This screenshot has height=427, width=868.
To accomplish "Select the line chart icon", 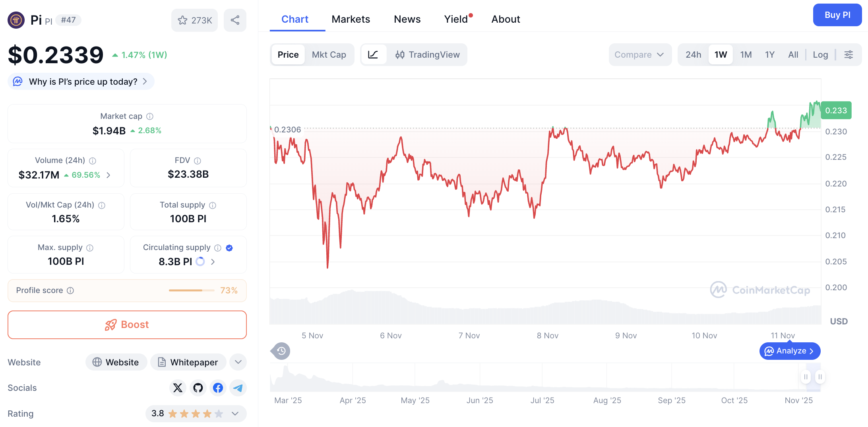I will (374, 54).
